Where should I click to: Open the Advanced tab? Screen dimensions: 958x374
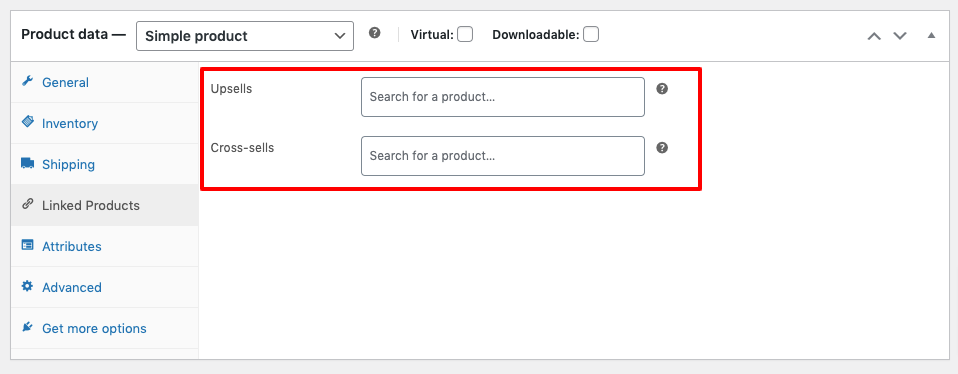(x=104, y=287)
